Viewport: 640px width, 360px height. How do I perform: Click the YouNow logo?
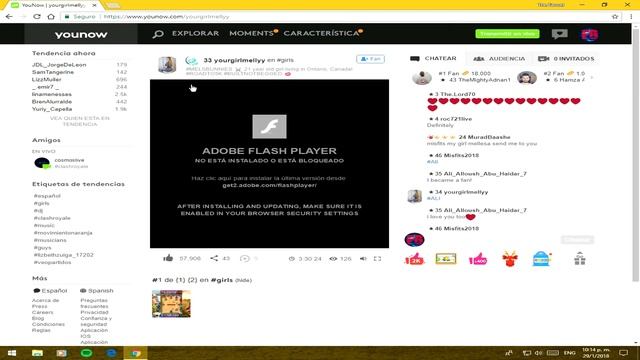[81, 35]
